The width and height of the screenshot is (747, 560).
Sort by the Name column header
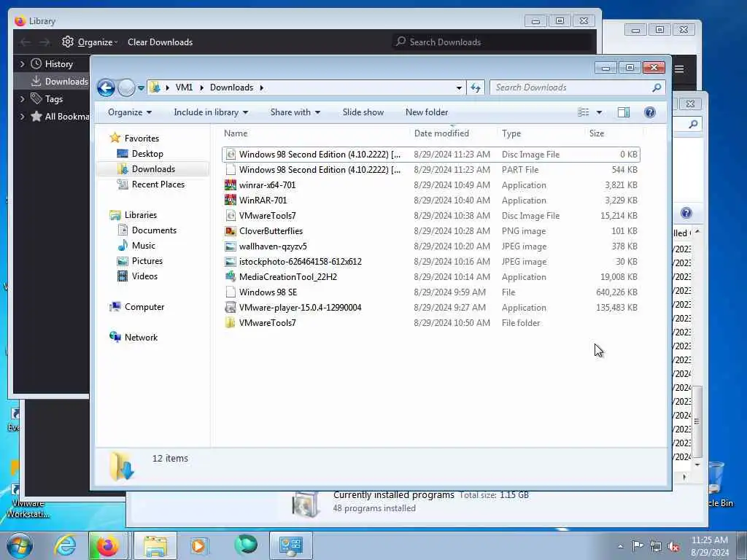(x=236, y=133)
